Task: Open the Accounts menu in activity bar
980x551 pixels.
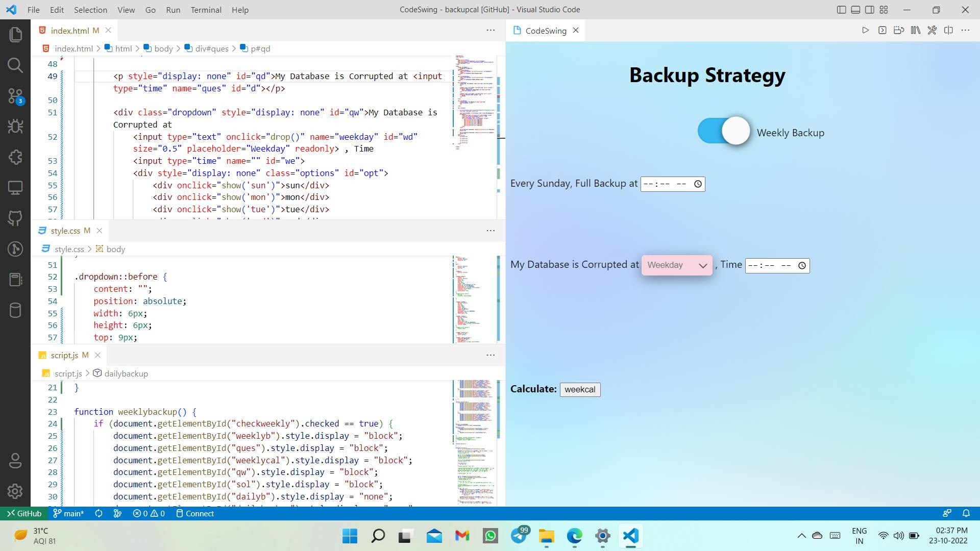Action: (15, 461)
